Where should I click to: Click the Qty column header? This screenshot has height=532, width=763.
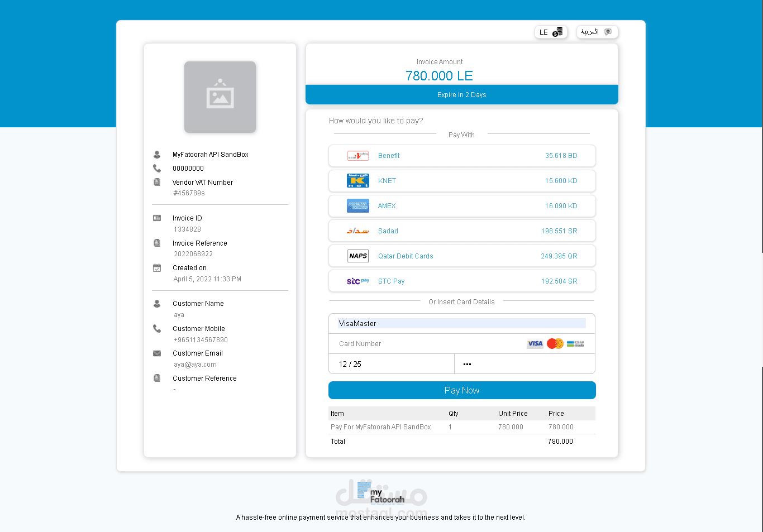click(x=454, y=414)
